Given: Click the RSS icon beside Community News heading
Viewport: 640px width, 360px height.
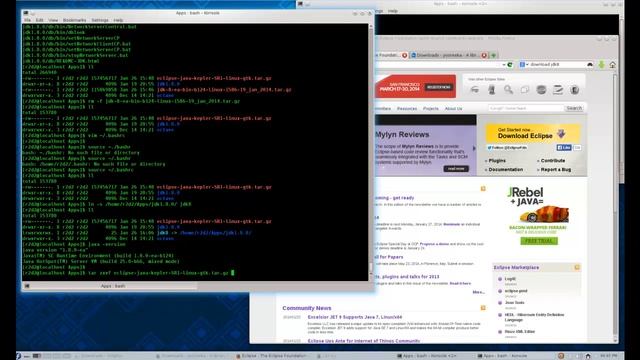Looking at the screenshot, I should (x=483, y=308).
